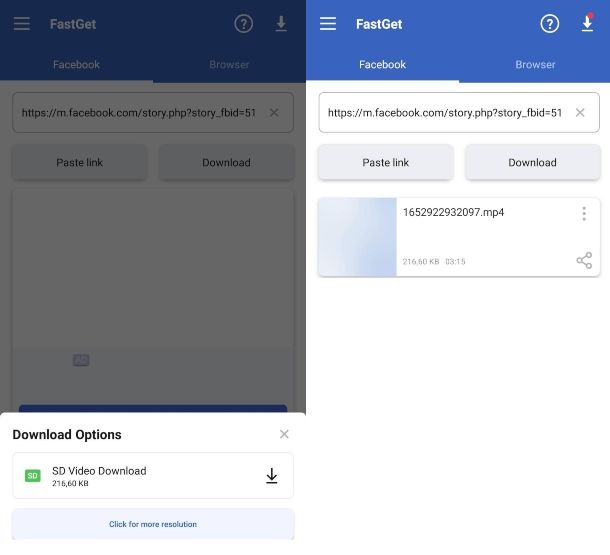This screenshot has width=610, height=555.
Task: Click Download Options heading
Action: [x=67, y=434]
